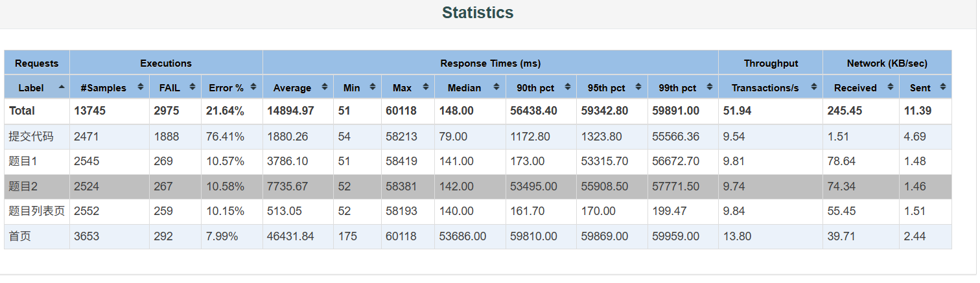The height and width of the screenshot is (283, 980).
Task: Click 提交代码 sent value 4.69
Action: (915, 137)
